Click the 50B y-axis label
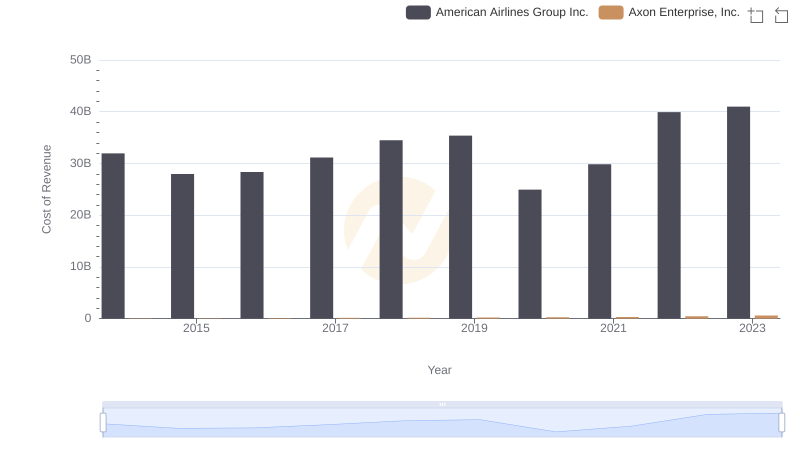The image size is (800, 461). (81, 60)
